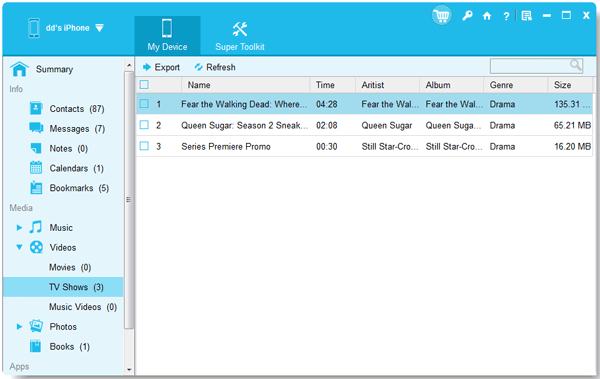
Task: Sort by the Album column header
Action: click(x=452, y=85)
